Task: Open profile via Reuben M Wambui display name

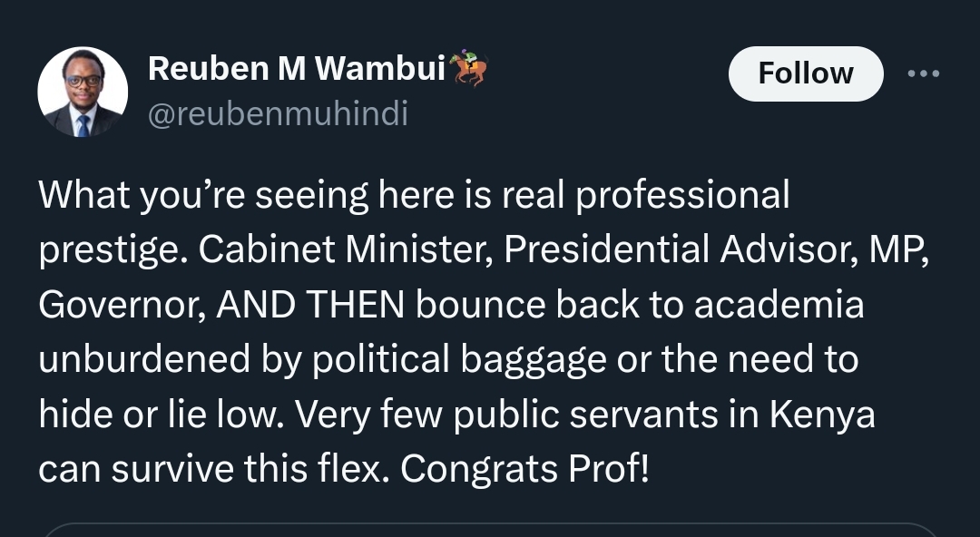Action: click(297, 68)
